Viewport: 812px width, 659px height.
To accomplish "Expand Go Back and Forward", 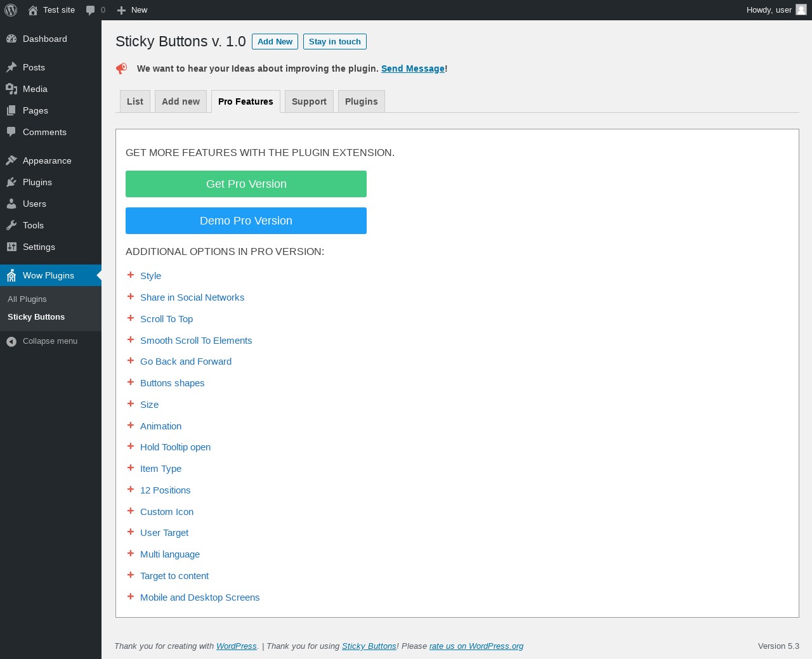I will coord(186,362).
